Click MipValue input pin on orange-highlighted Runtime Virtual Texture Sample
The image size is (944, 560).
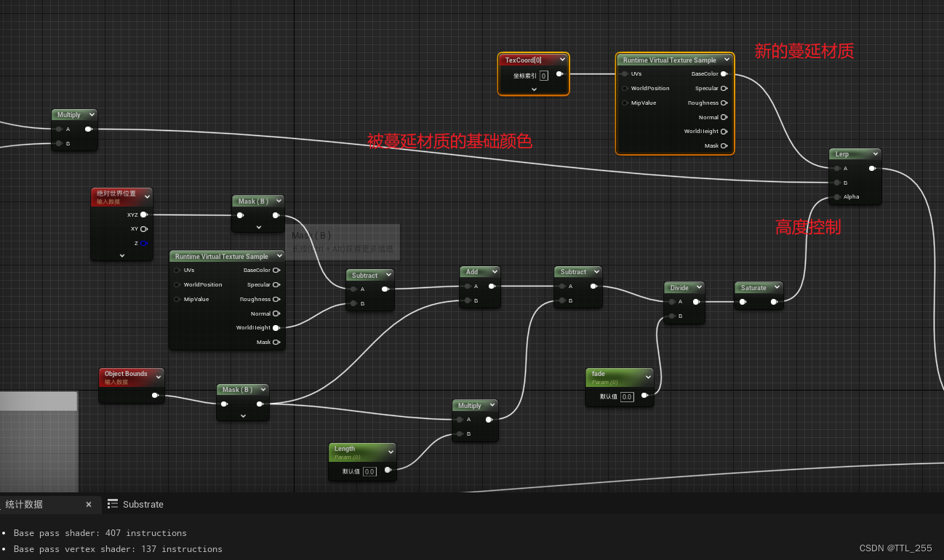pyautogui.click(x=625, y=103)
